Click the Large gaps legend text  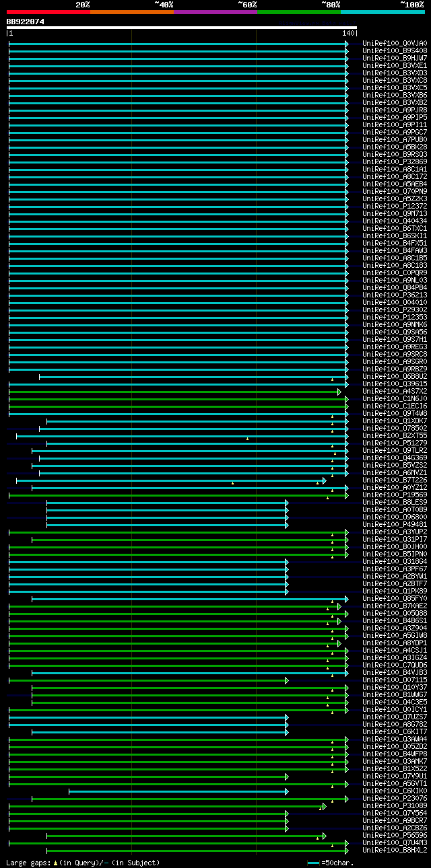pos(83,862)
